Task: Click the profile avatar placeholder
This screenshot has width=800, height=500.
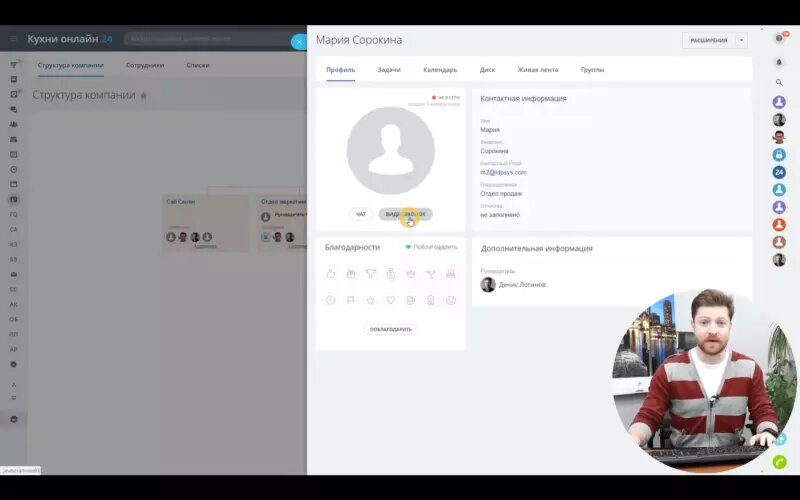Action: (391, 151)
